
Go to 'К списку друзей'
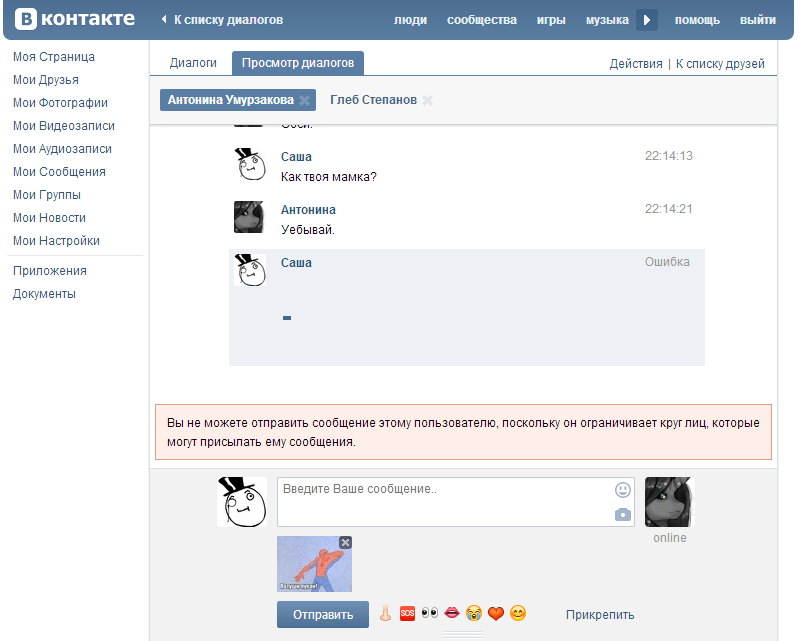720,64
